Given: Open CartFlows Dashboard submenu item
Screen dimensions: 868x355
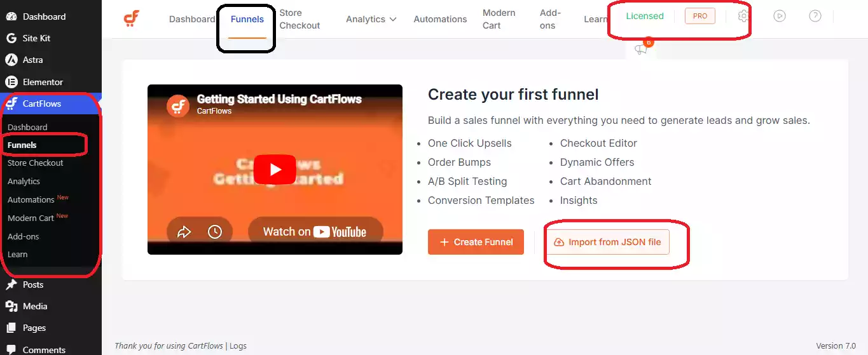Looking at the screenshot, I should pyautogui.click(x=27, y=127).
